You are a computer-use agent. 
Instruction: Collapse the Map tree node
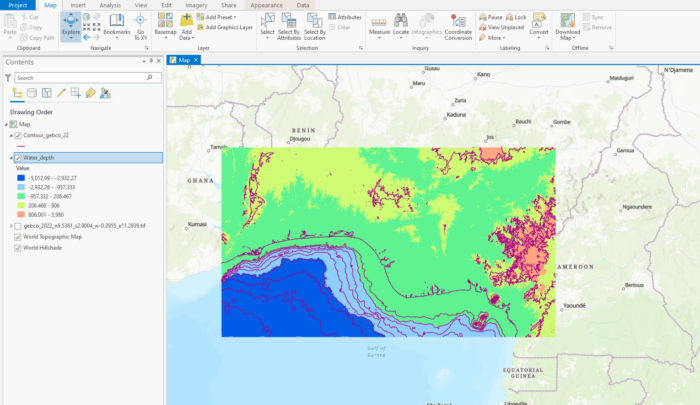tap(6, 124)
